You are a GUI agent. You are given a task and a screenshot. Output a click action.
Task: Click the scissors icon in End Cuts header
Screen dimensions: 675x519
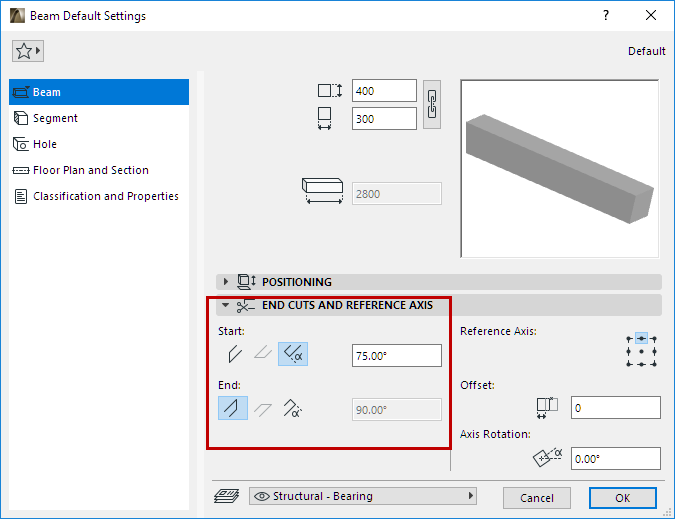pos(245,306)
